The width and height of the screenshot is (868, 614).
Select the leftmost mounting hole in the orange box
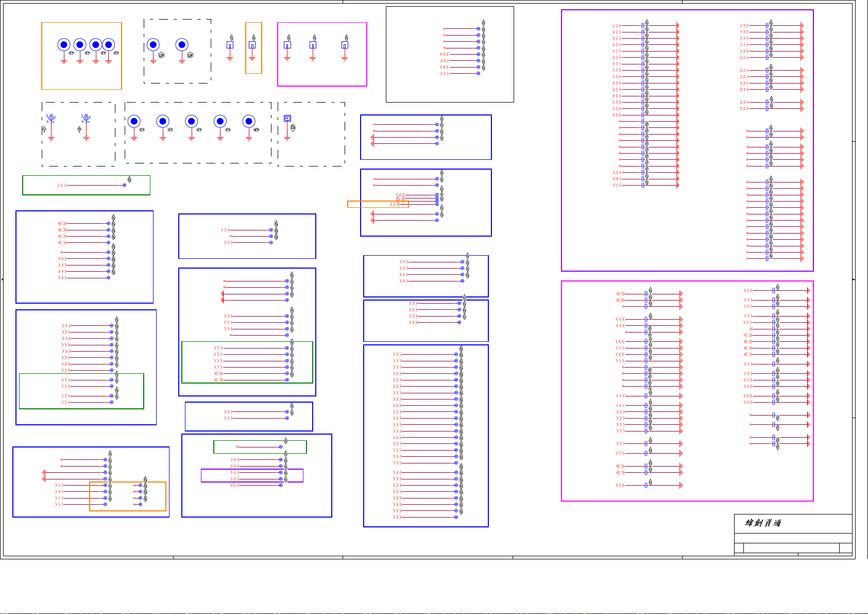63,45
